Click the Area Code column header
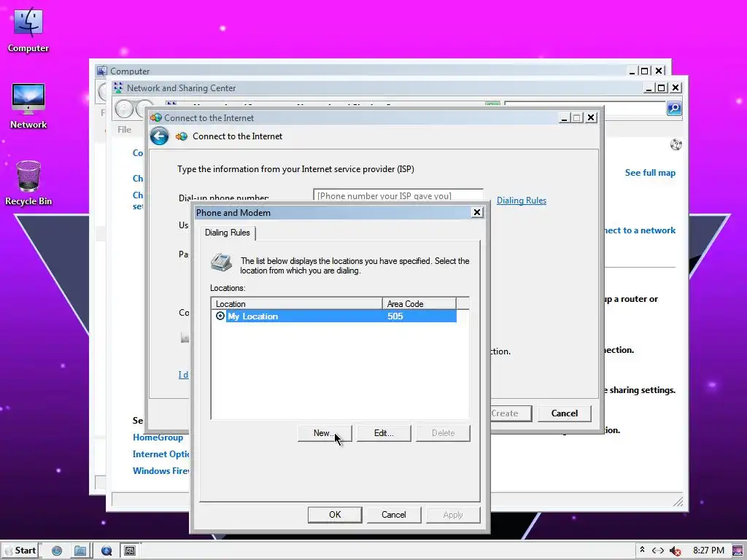 (x=419, y=304)
